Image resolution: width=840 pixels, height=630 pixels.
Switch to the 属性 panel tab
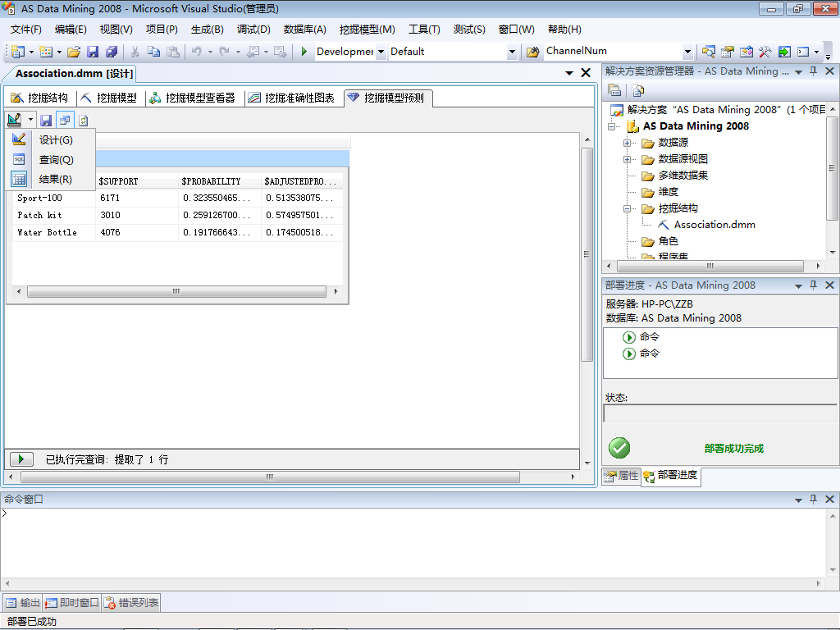point(621,475)
